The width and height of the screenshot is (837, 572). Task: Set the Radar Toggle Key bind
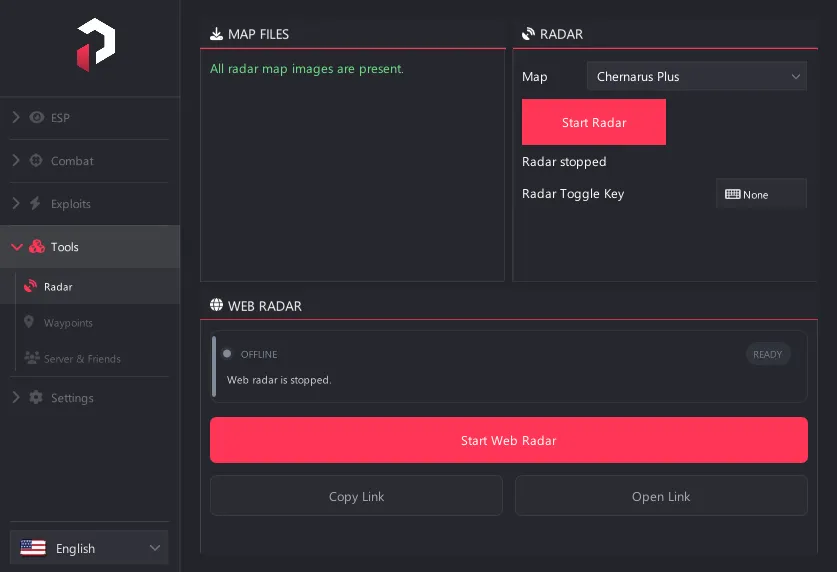tap(761, 194)
